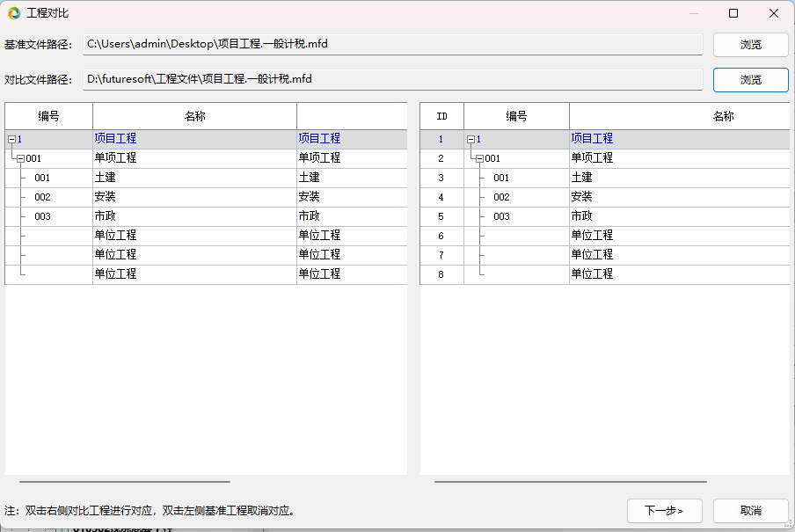Collapse root node 1 in left tree
This screenshot has width=795, height=532.
click(x=11, y=139)
